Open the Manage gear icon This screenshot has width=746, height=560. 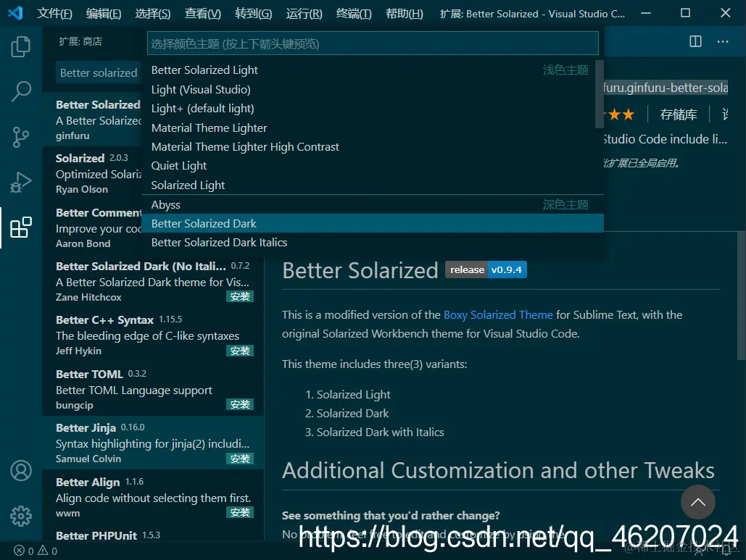coord(21,516)
